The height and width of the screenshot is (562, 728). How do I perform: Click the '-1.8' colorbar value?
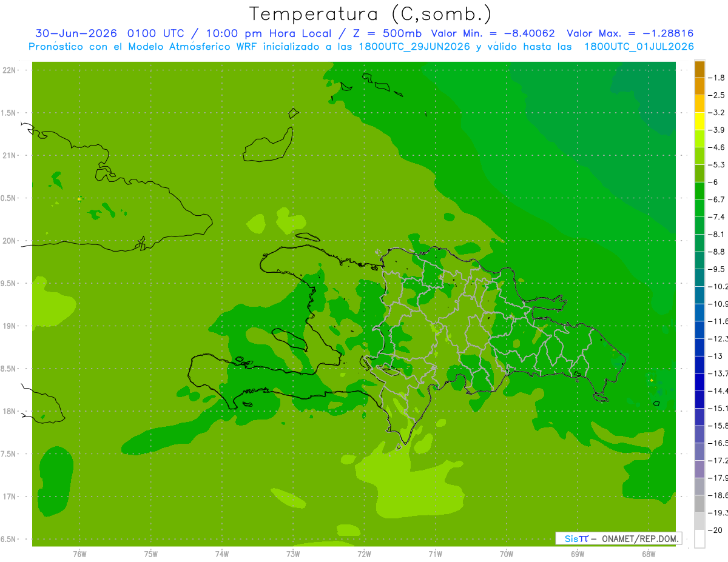pyautogui.click(x=718, y=78)
